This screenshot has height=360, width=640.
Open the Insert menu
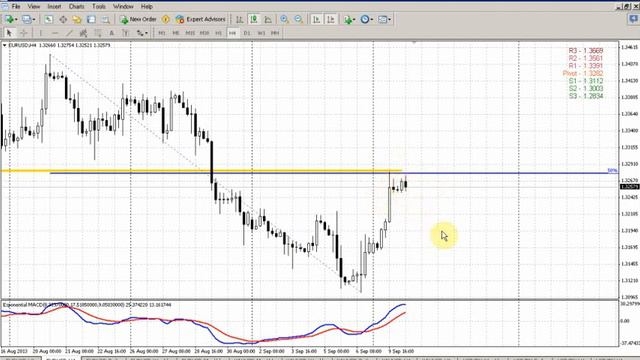(x=54, y=7)
